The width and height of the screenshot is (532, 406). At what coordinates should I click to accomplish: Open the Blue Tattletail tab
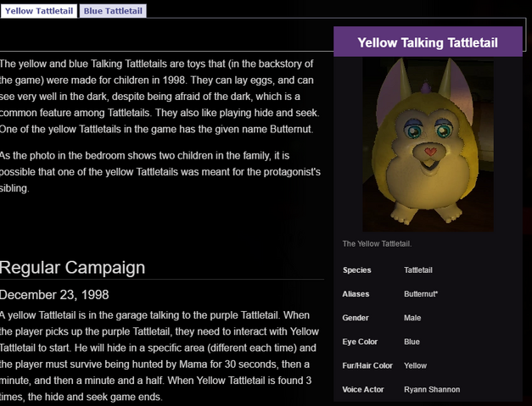click(x=113, y=11)
